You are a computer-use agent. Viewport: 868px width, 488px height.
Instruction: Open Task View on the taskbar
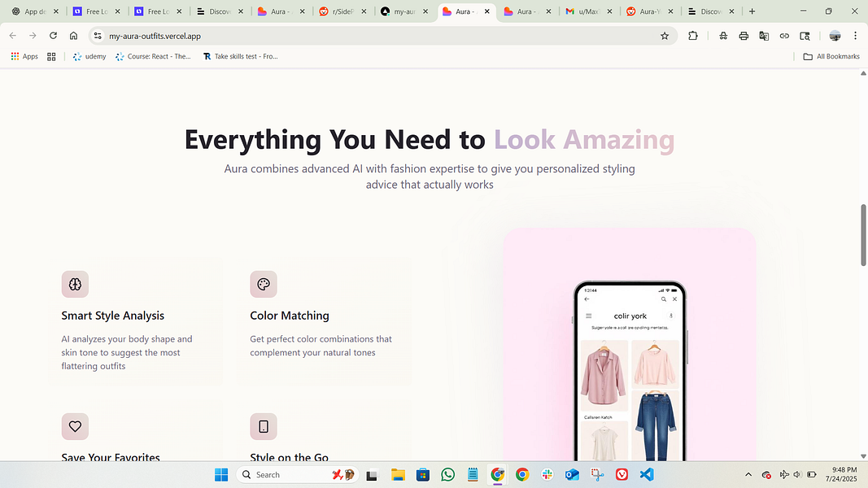pos(372,475)
